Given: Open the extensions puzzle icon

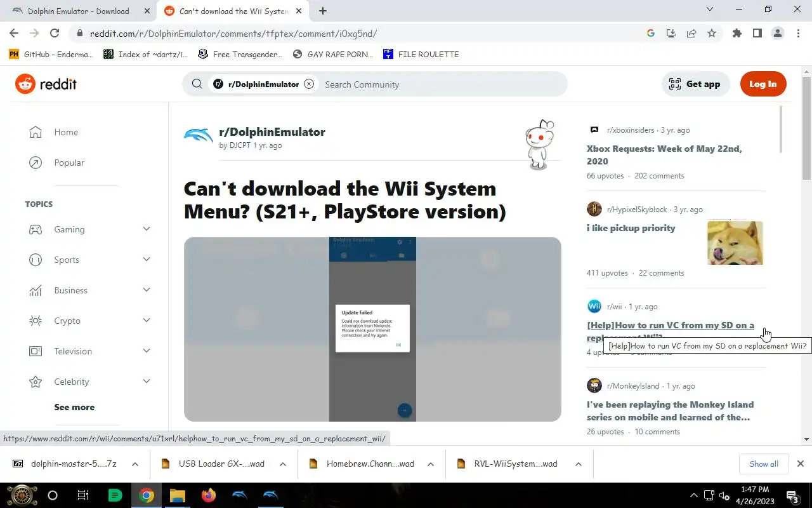Looking at the screenshot, I should (737, 33).
